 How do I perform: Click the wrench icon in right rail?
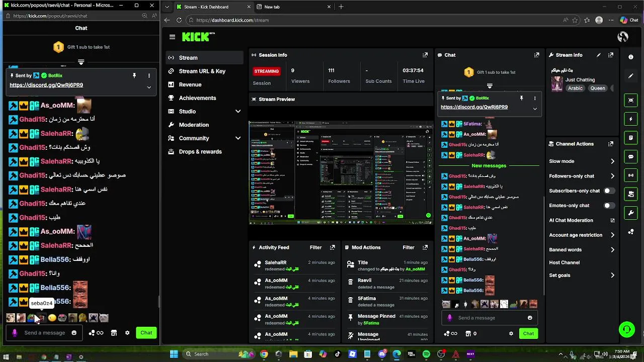(x=631, y=213)
